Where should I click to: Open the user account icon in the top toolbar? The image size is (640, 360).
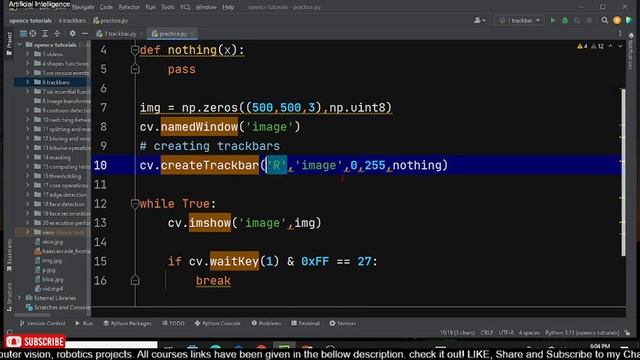[480, 20]
